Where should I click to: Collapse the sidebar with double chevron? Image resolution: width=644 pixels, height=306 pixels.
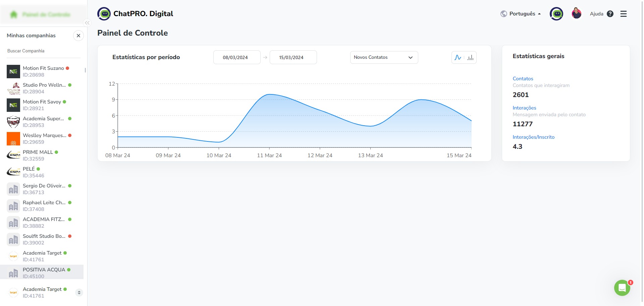click(x=87, y=23)
